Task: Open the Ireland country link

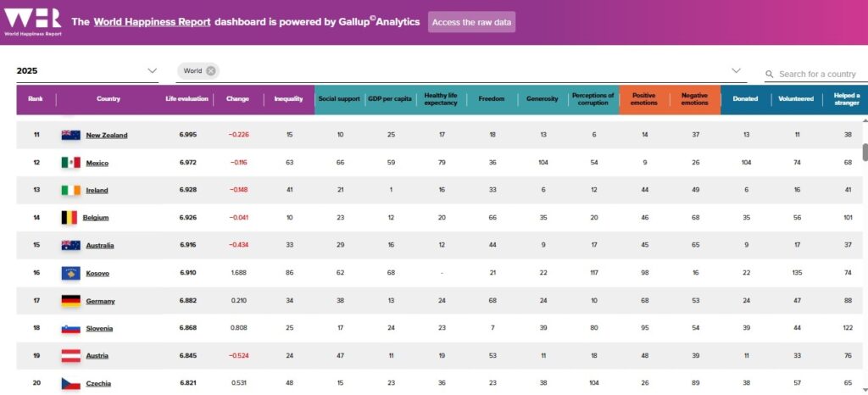Action: [97, 191]
